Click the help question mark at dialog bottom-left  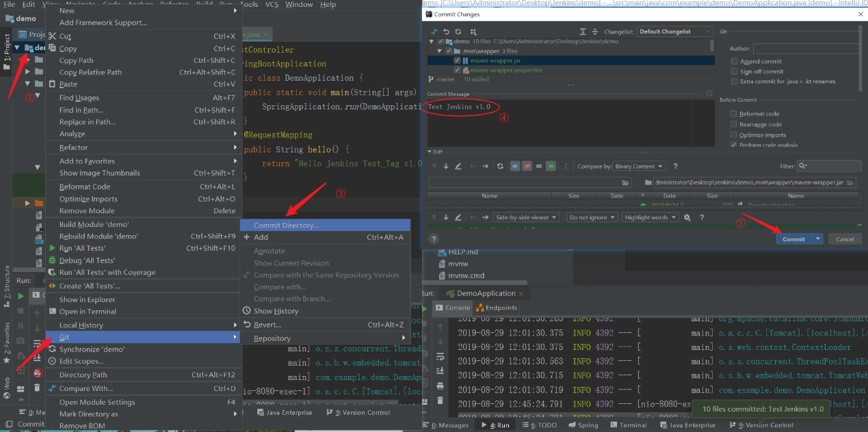pos(434,239)
